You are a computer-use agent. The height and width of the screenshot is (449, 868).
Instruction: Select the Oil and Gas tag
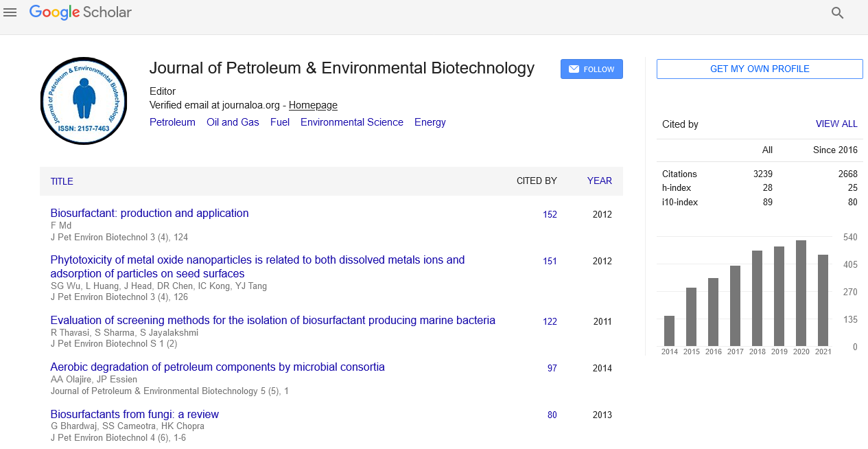pyautogui.click(x=233, y=122)
